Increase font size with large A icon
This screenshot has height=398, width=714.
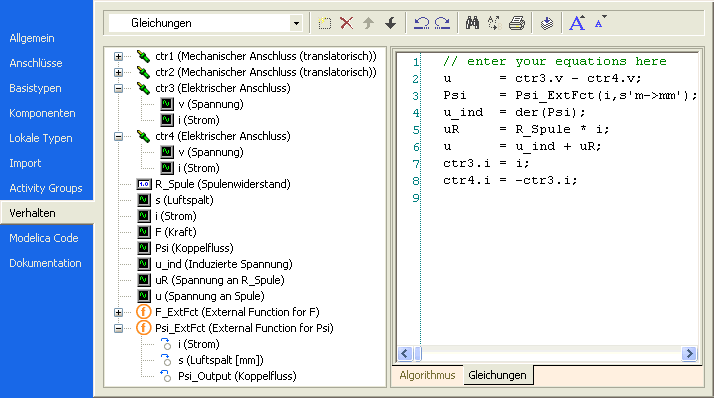pos(577,23)
